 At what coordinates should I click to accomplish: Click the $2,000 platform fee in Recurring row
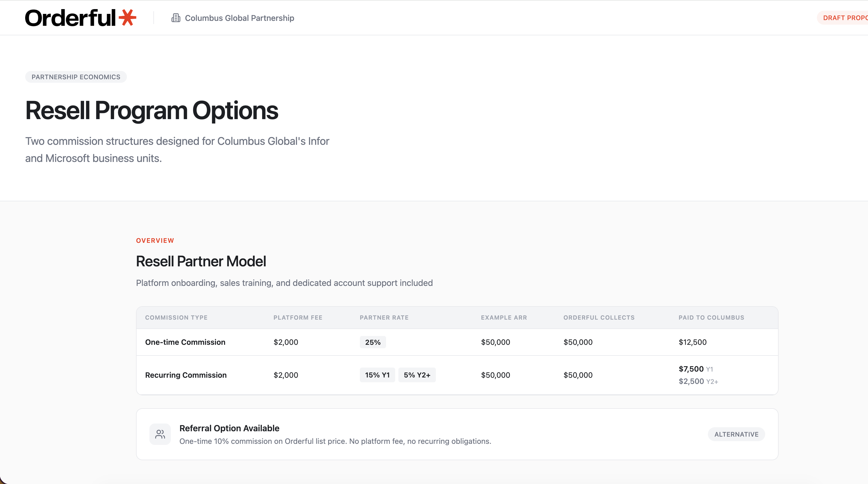[x=286, y=375]
